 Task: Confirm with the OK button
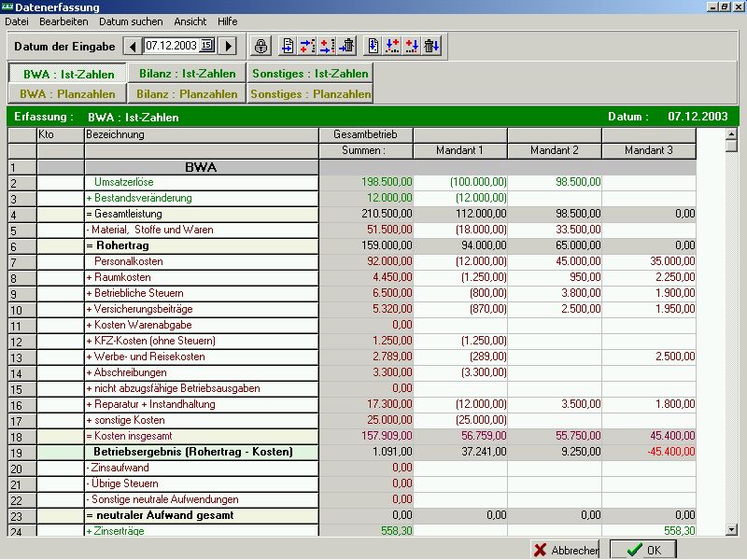pos(643,550)
